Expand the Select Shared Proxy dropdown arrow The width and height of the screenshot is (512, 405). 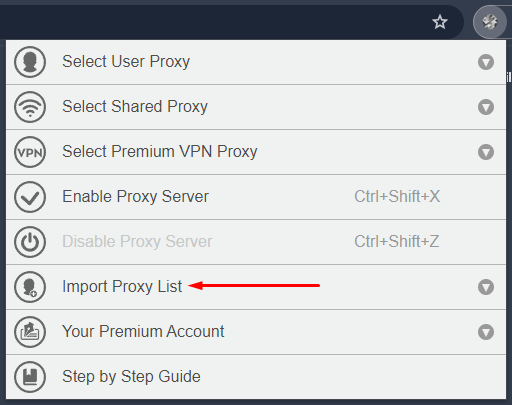point(486,107)
